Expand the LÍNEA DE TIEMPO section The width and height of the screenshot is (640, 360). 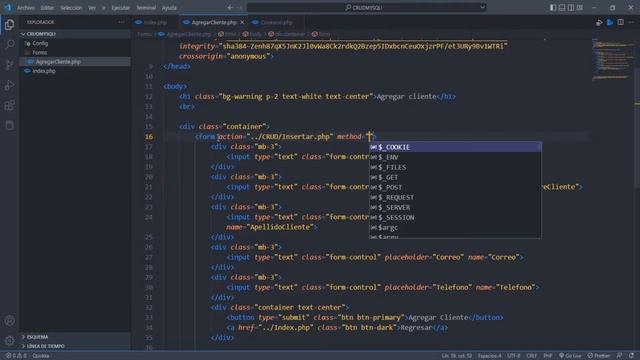tap(75, 346)
